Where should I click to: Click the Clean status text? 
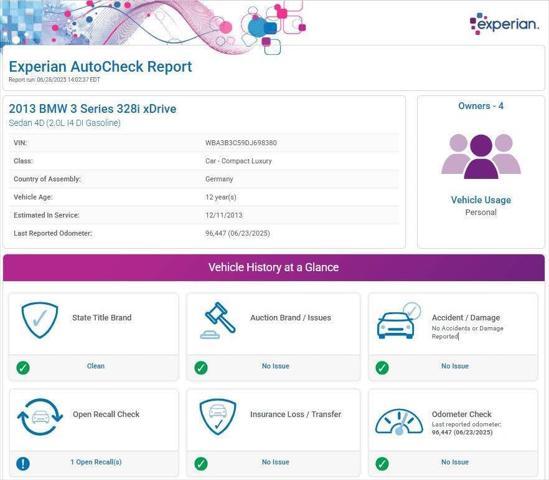96,366
